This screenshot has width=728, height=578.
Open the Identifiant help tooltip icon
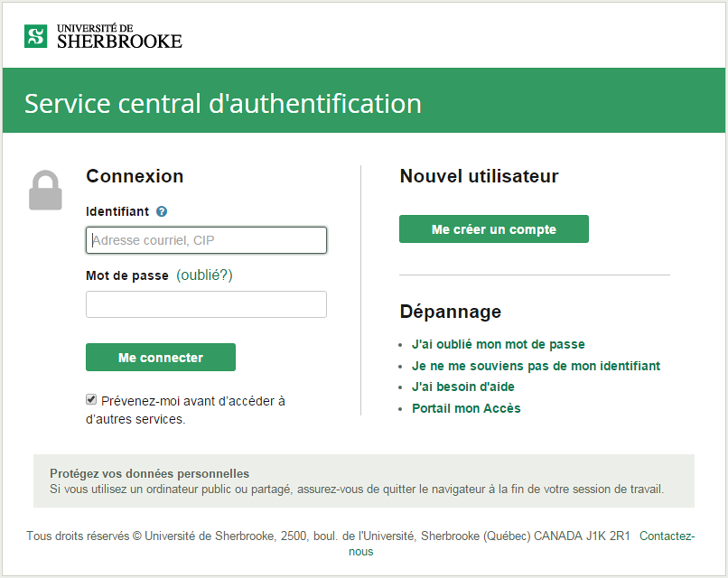pos(161,211)
